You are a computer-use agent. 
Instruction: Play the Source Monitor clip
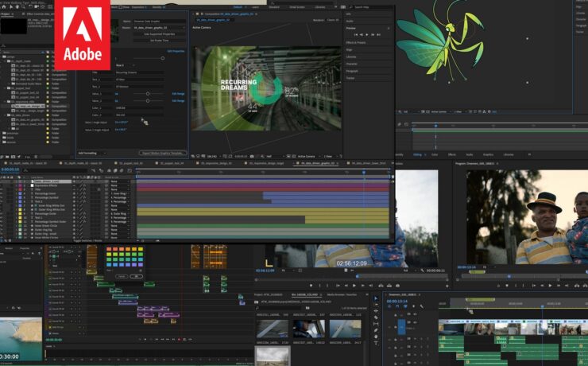354,286
